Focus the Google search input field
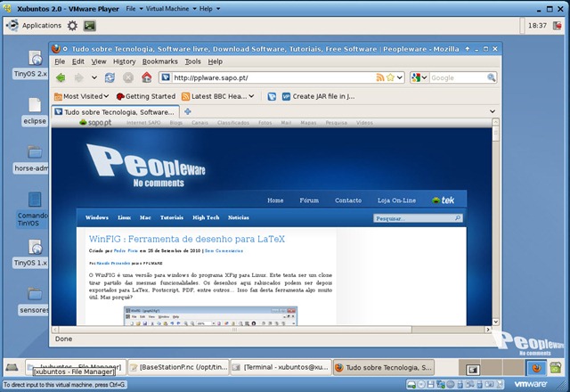The height and width of the screenshot is (392, 570). (x=458, y=78)
